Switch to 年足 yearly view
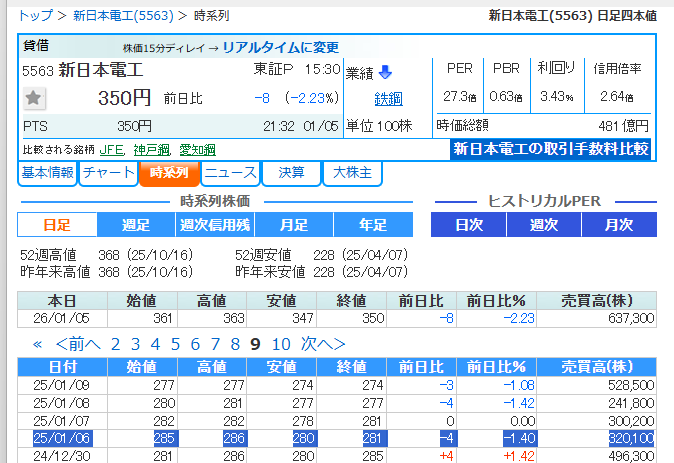 point(373,225)
